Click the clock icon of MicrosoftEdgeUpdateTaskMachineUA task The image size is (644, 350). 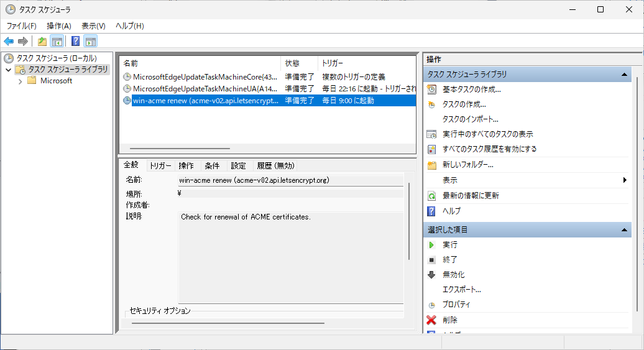(127, 89)
